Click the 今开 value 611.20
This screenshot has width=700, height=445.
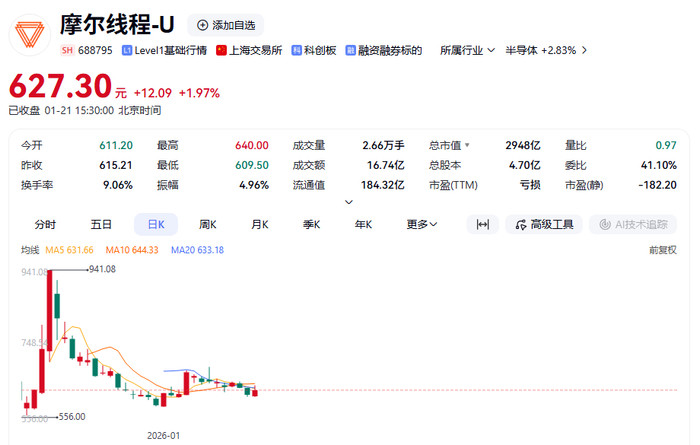point(116,146)
